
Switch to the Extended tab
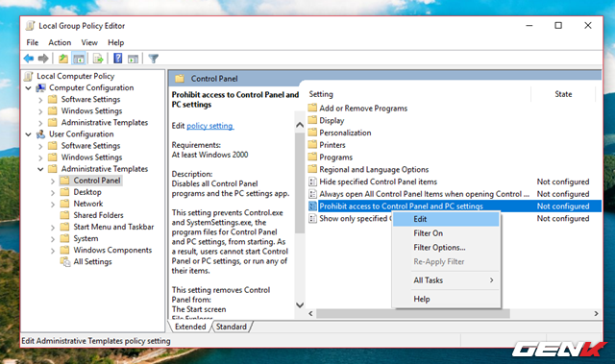[x=190, y=327]
